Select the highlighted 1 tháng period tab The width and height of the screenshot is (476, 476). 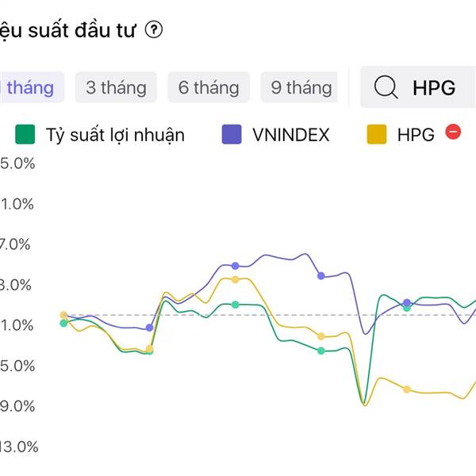coord(29,87)
